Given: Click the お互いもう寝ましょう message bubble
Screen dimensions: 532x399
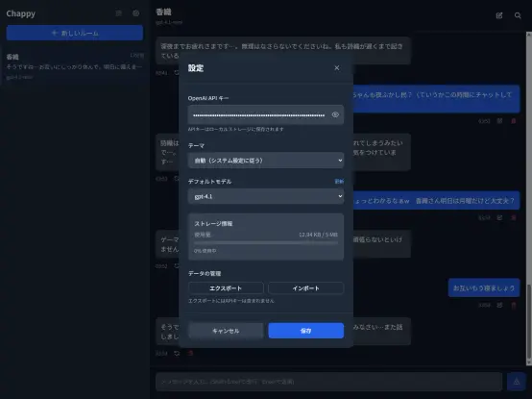Looking at the screenshot, I should [484, 288].
